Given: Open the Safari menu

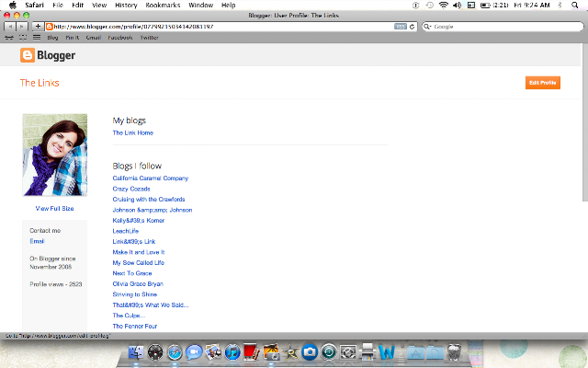Looking at the screenshot, I should pos(35,6).
